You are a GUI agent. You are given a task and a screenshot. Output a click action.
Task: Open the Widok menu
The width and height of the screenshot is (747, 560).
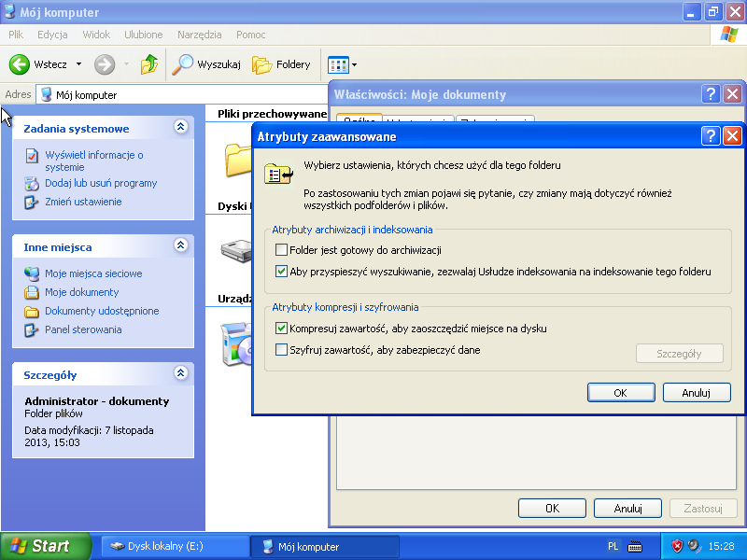coord(96,35)
